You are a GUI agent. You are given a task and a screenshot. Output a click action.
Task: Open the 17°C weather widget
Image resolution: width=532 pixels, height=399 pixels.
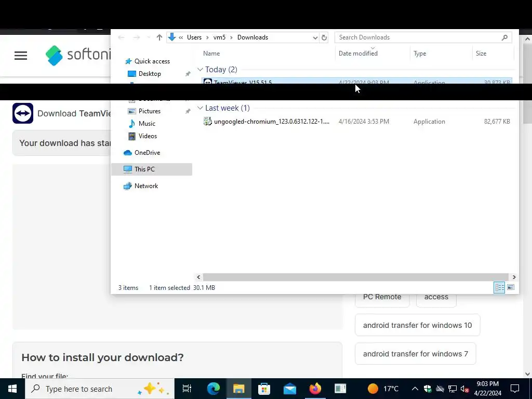(383, 389)
